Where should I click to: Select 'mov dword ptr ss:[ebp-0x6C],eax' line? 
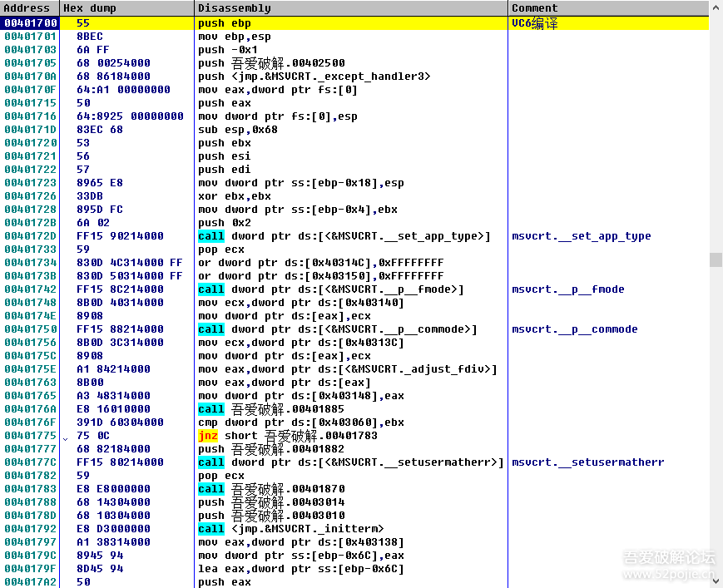point(301,556)
